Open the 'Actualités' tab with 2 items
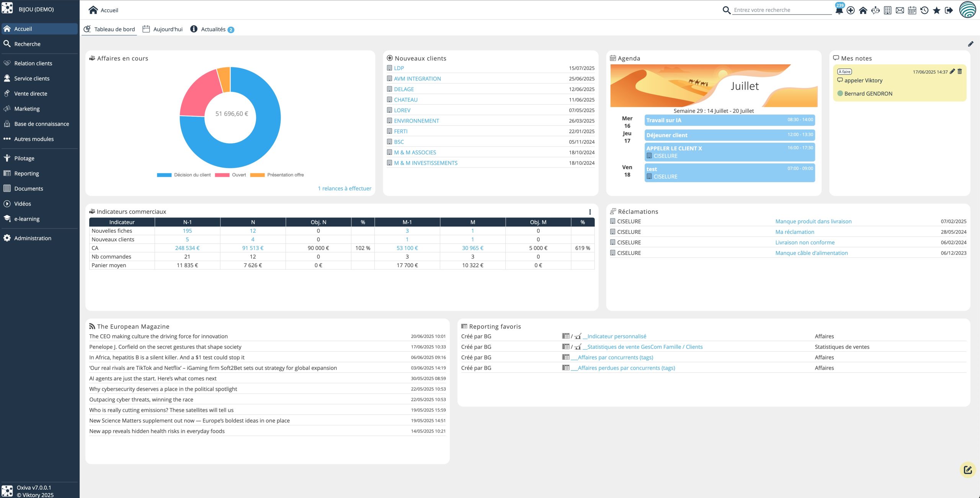Viewport: 980px width, 498px height. (x=213, y=29)
